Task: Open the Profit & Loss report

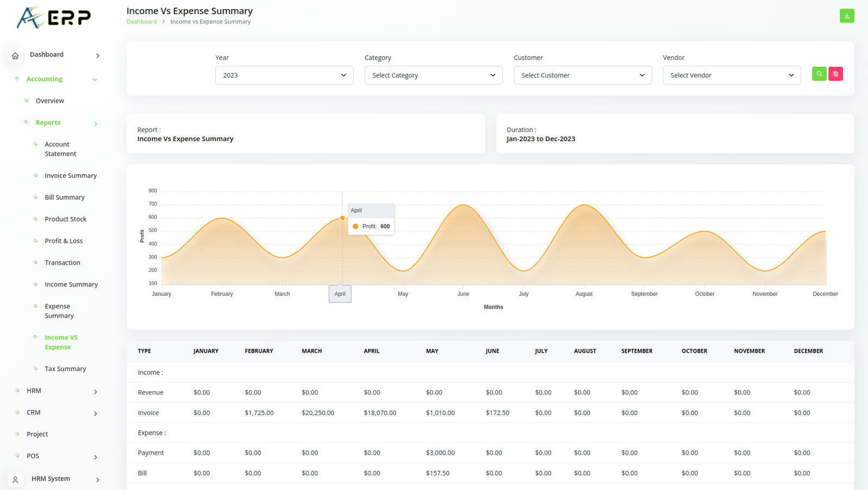Action: point(63,241)
